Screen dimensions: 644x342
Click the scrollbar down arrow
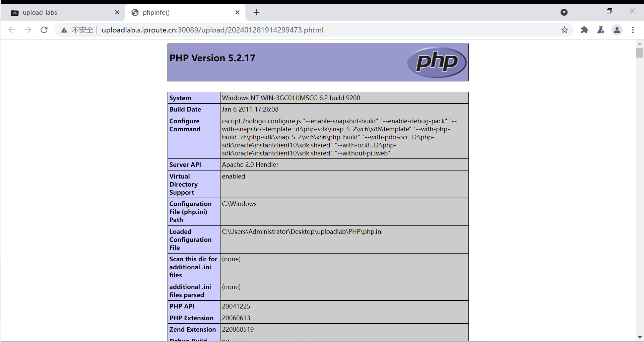coord(640,337)
